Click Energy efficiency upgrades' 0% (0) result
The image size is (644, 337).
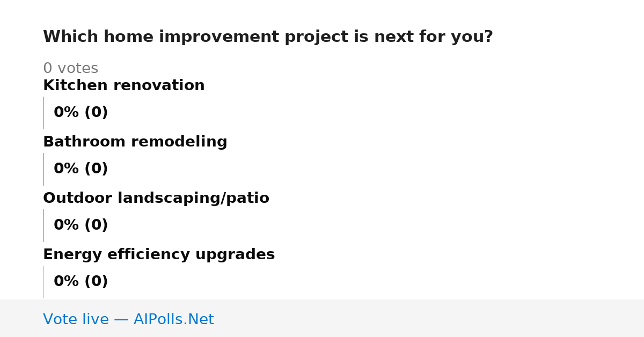click(81, 282)
